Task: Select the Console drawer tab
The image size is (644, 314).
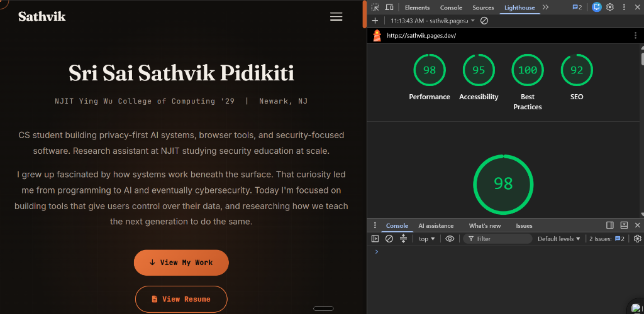Action: [x=397, y=226]
